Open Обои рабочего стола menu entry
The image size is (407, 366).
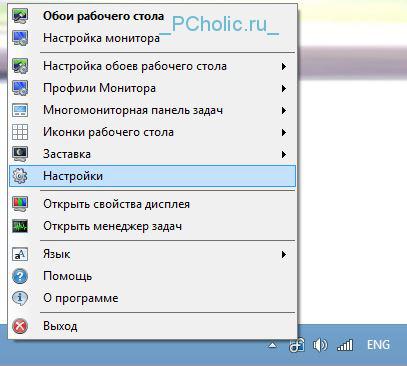pyautogui.click(x=152, y=16)
